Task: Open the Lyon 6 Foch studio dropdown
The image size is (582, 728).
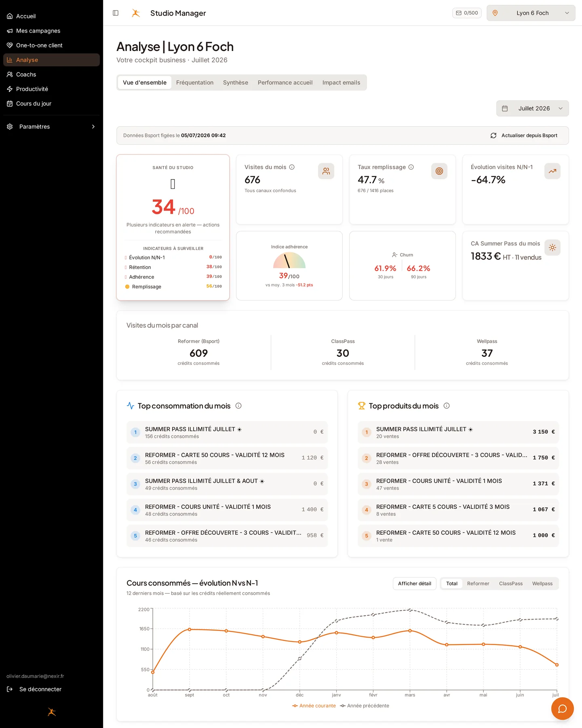Action: pos(531,13)
